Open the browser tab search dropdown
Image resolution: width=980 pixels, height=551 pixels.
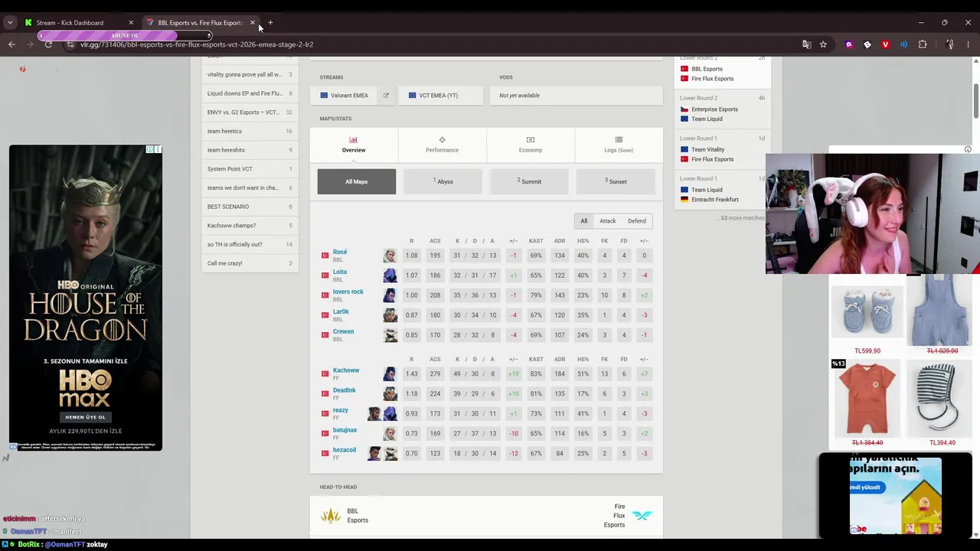click(10, 23)
